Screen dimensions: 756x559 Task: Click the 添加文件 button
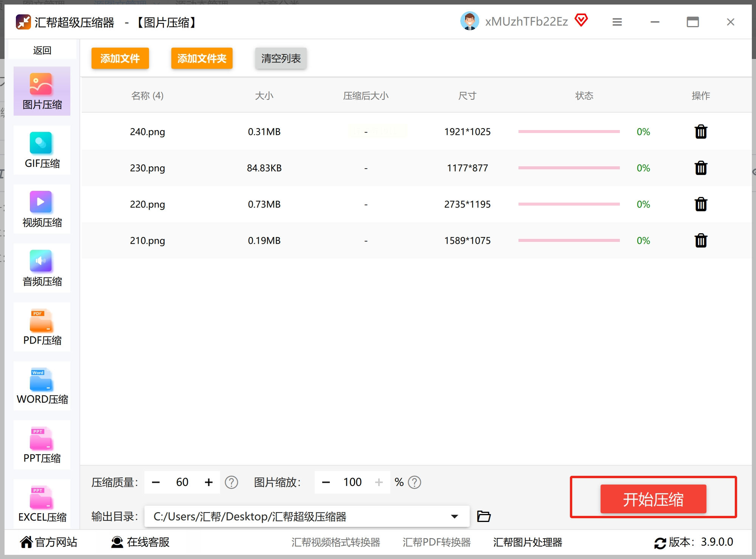coord(120,59)
